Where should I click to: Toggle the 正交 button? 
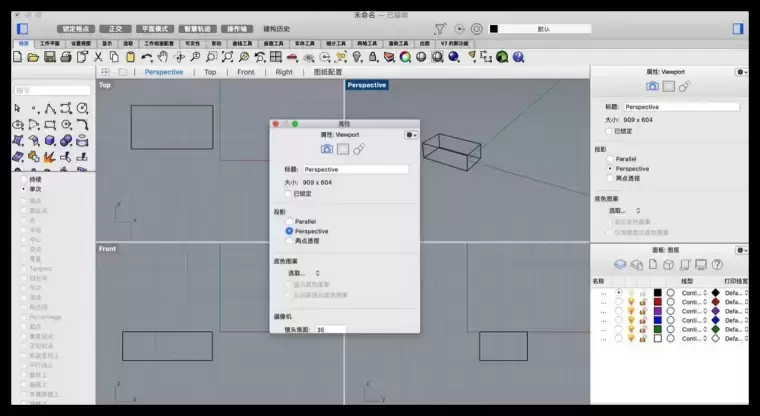[115, 29]
